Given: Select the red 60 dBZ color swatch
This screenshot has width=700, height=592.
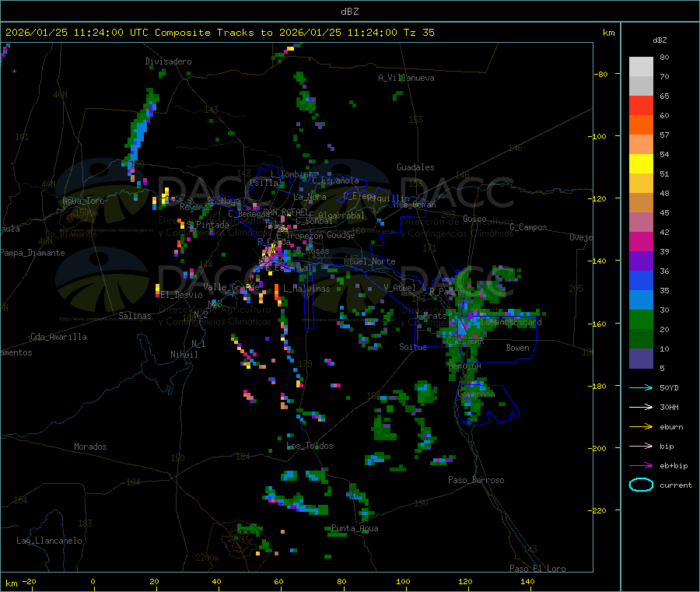Looking at the screenshot, I should coord(641,105).
